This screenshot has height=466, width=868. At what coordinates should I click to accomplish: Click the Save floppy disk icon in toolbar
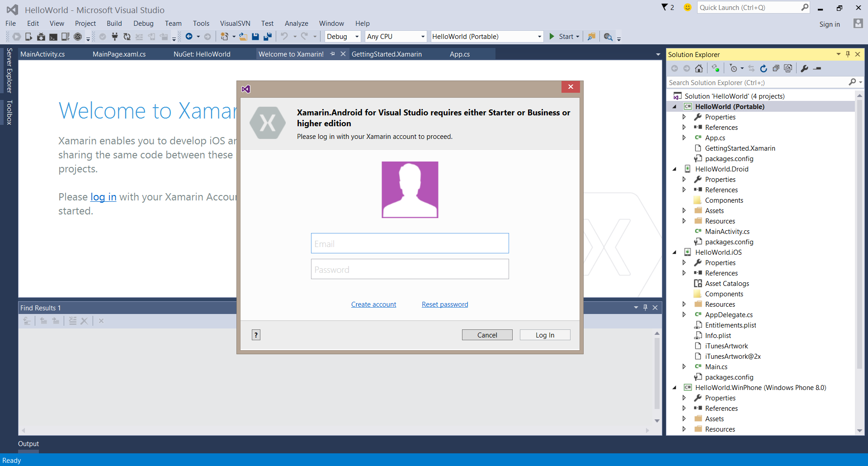[255, 37]
